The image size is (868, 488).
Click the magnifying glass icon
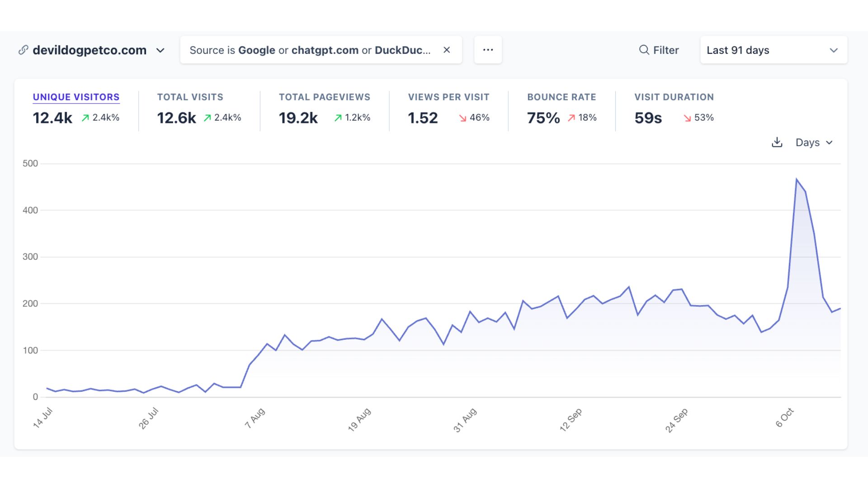pyautogui.click(x=644, y=50)
